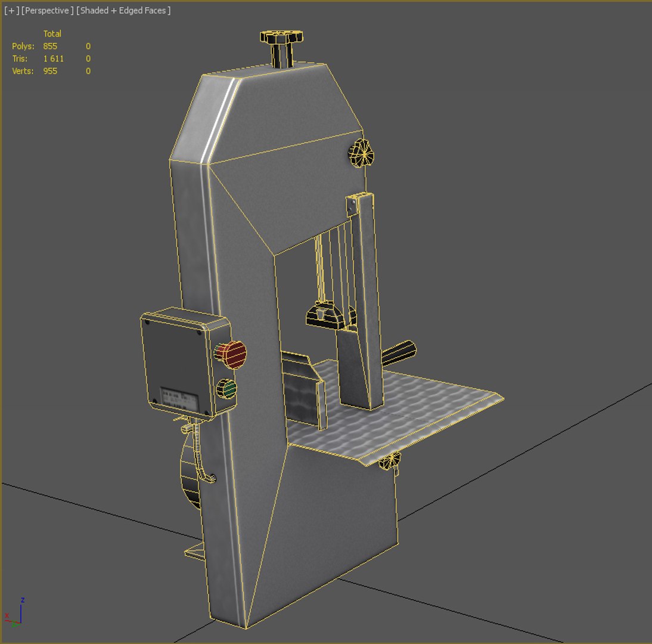Click the XYZ world axis tripod
652x644 pixels.
[14, 613]
